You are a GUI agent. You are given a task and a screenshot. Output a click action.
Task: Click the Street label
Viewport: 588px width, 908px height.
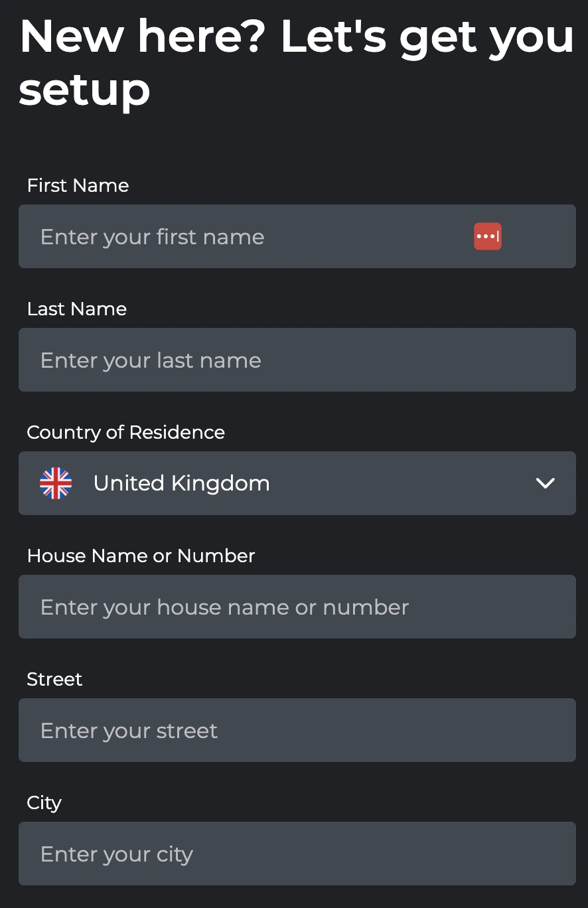tap(54, 679)
